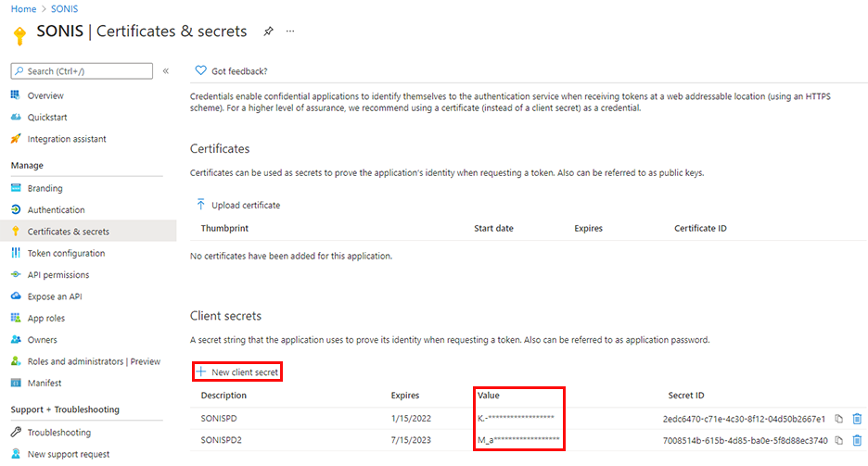
Task: Click the Search (Ctrl+/) input field
Action: 82,71
